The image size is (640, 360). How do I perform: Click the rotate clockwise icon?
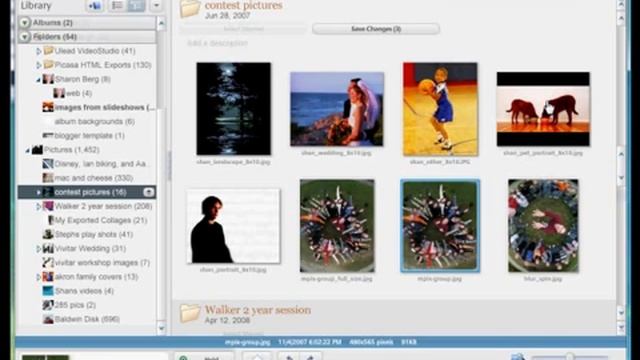coord(310,357)
